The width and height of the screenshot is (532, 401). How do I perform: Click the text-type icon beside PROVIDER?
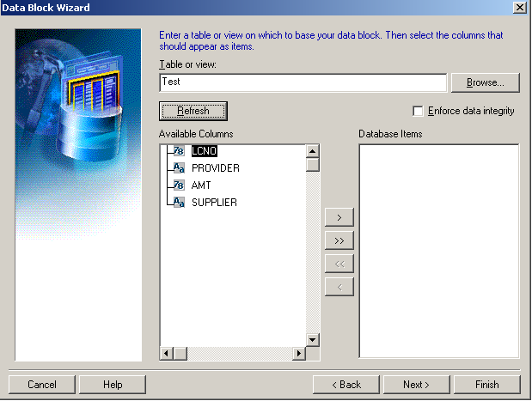[x=179, y=167]
